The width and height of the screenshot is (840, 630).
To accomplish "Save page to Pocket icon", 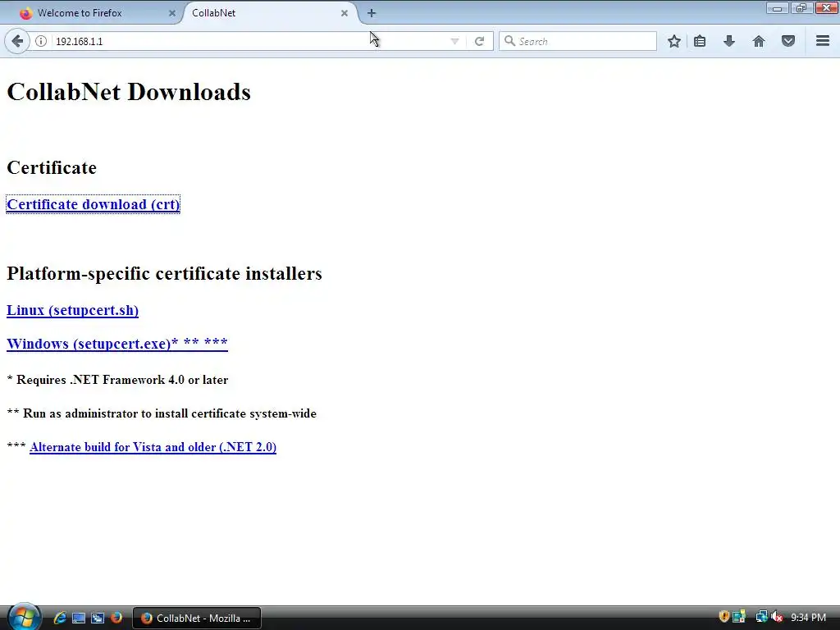I will [x=788, y=41].
